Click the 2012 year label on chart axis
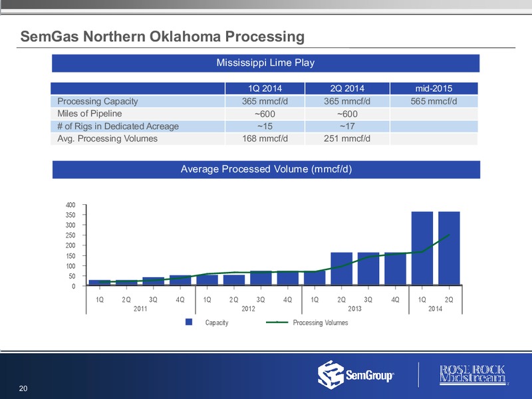The height and width of the screenshot is (399, 532). pos(248,309)
